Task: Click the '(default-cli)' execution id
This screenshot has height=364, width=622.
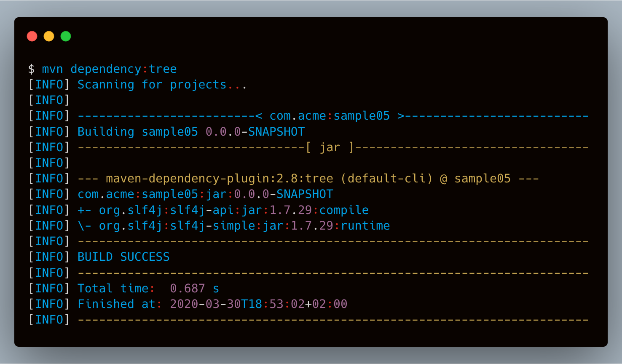Action: (386, 179)
